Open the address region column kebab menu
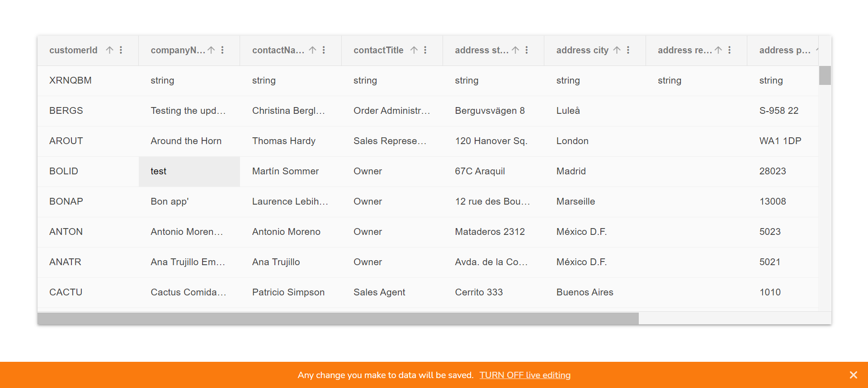This screenshot has height=388, width=868. point(730,50)
